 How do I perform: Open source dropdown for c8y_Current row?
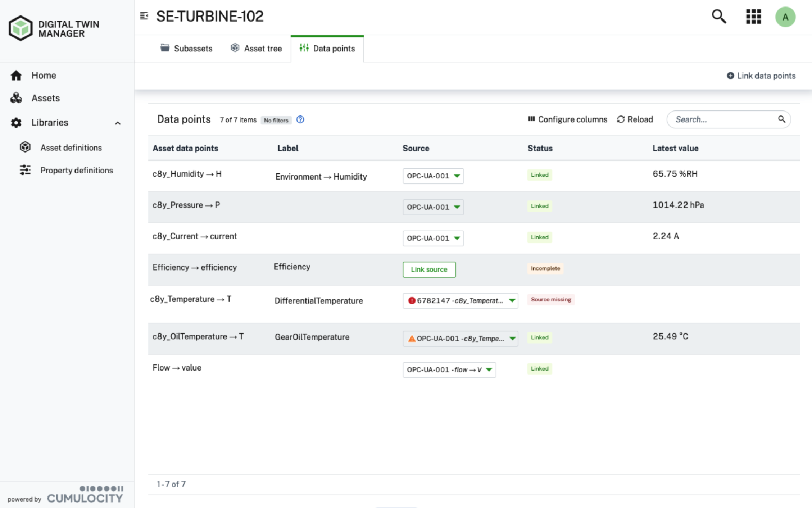pyautogui.click(x=433, y=238)
